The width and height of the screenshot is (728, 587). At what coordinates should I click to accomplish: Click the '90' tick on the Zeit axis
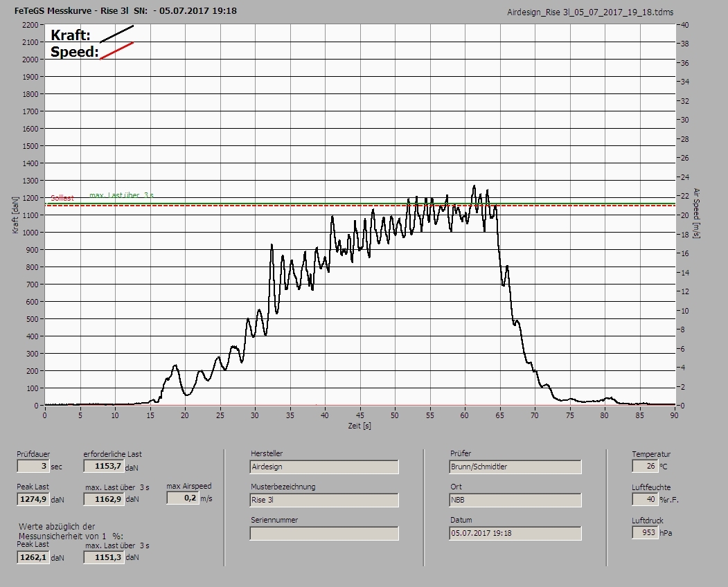pyautogui.click(x=674, y=416)
